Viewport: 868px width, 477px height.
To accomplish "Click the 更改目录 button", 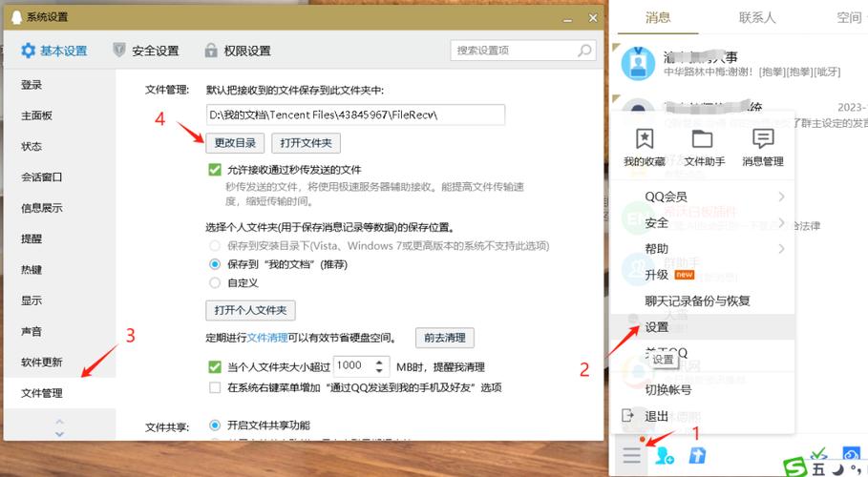I will point(235,143).
